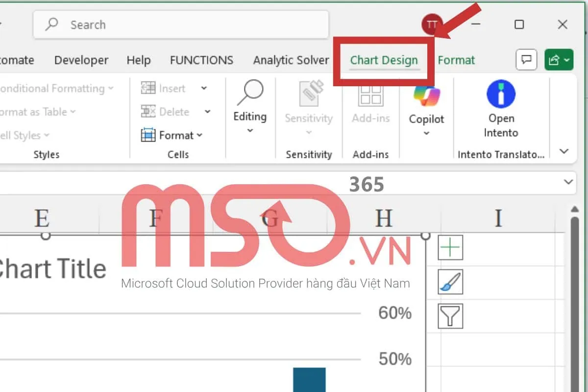Open the Comments pane icon
The width and height of the screenshot is (588, 392).
[526, 60]
